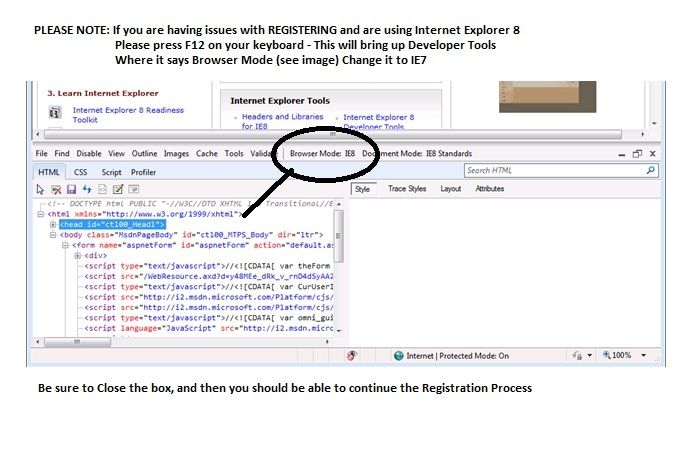Switch to the HTML tab
Image resolution: width=694 pixels, height=471 pixels.
[49, 172]
